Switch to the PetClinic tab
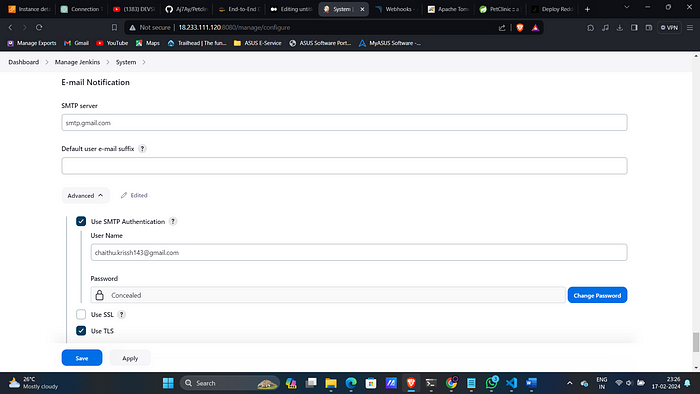This screenshot has height=394, width=700. coord(500,9)
